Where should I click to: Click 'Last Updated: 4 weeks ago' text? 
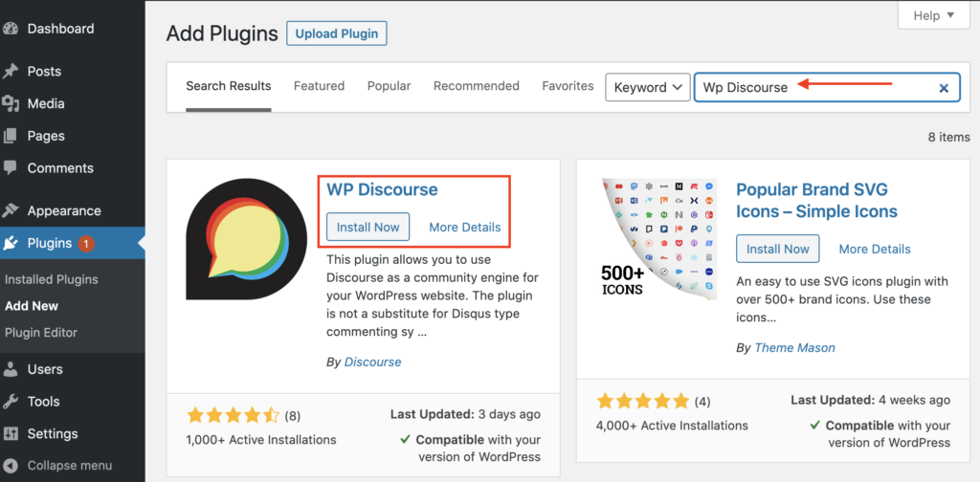[x=871, y=400]
